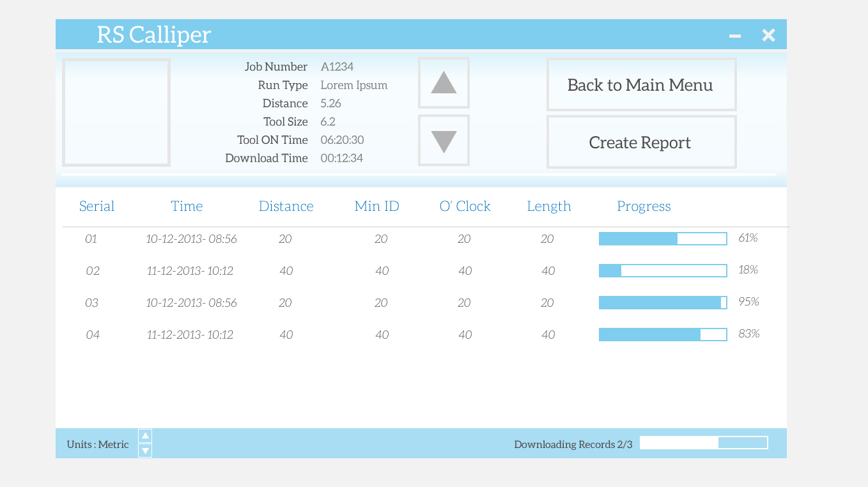Image resolution: width=868 pixels, height=487 pixels.
Task: Select serial 01 row
Action: (422, 239)
